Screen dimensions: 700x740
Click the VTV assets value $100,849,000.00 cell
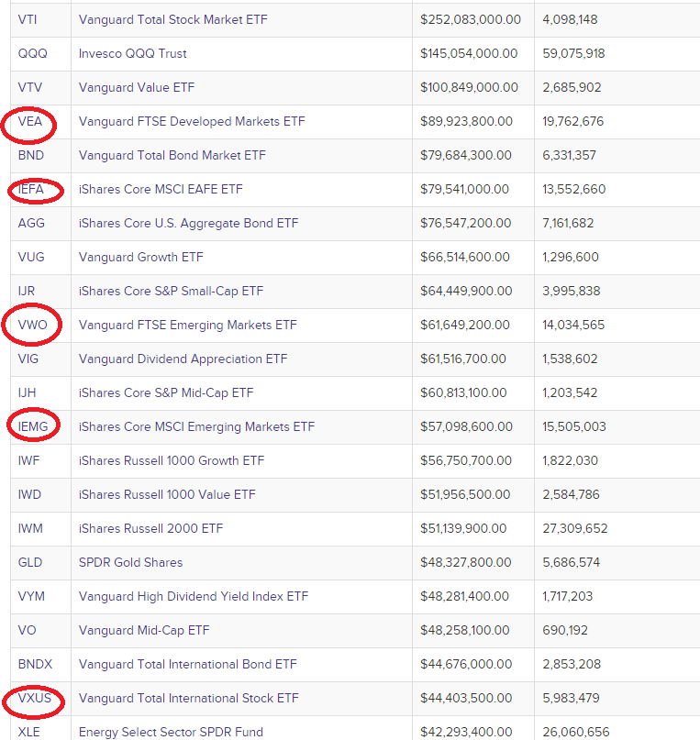pos(469,88)
